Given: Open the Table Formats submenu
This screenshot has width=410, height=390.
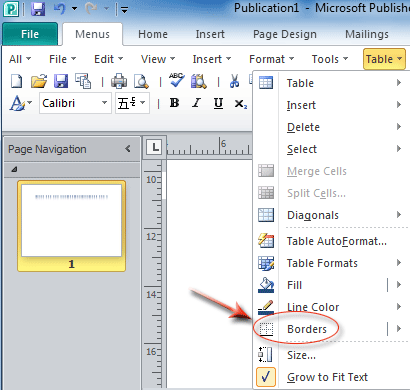Looking at the screenshot, I should coord(331,263).
